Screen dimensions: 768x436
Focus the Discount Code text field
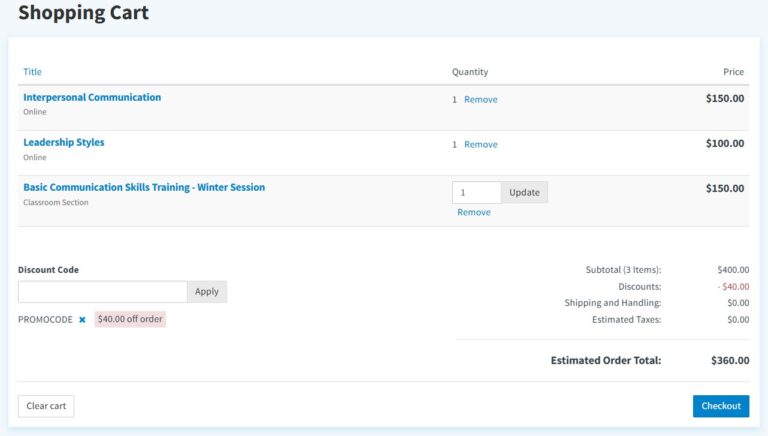click(x=102, y=292)
